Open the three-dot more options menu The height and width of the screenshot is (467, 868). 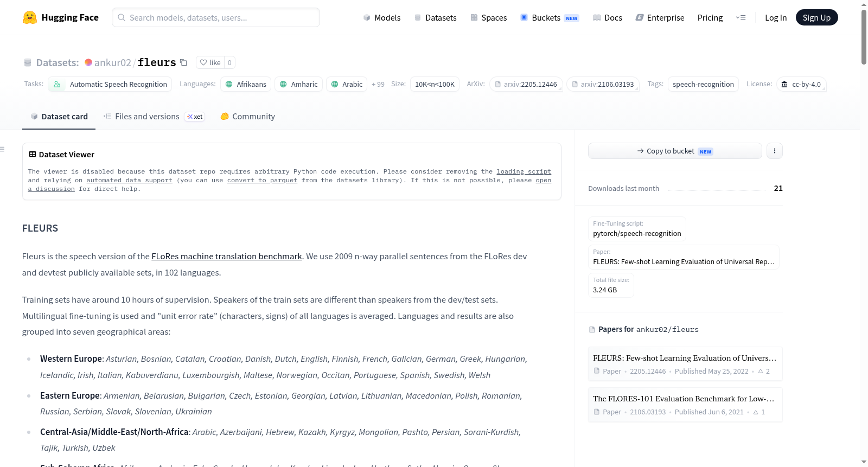coord(775,151)
